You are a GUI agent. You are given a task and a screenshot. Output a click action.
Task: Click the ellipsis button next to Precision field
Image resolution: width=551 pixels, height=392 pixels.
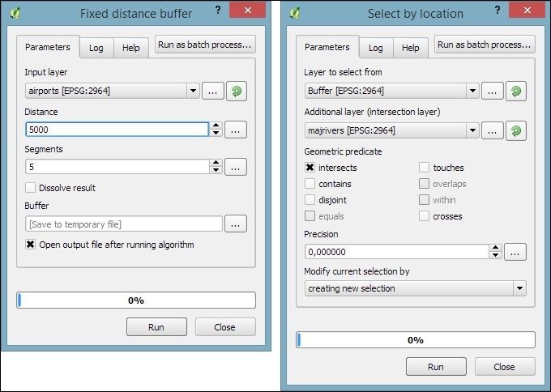point(516,251)
